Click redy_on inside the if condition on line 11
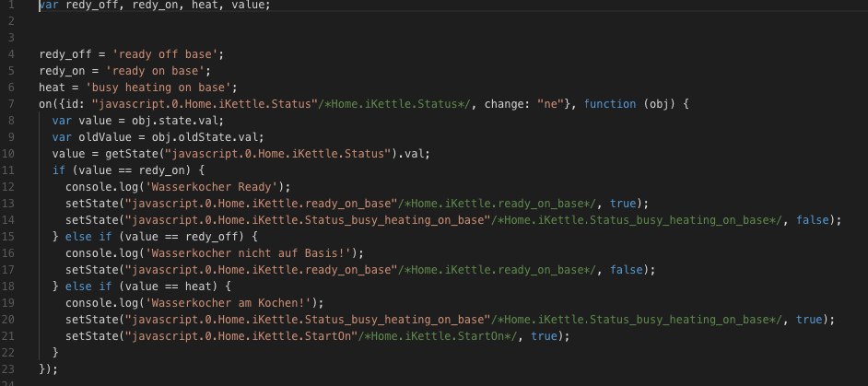Image resolution: width=868 pixels, height=386 pixels. (x=162, y=170)
